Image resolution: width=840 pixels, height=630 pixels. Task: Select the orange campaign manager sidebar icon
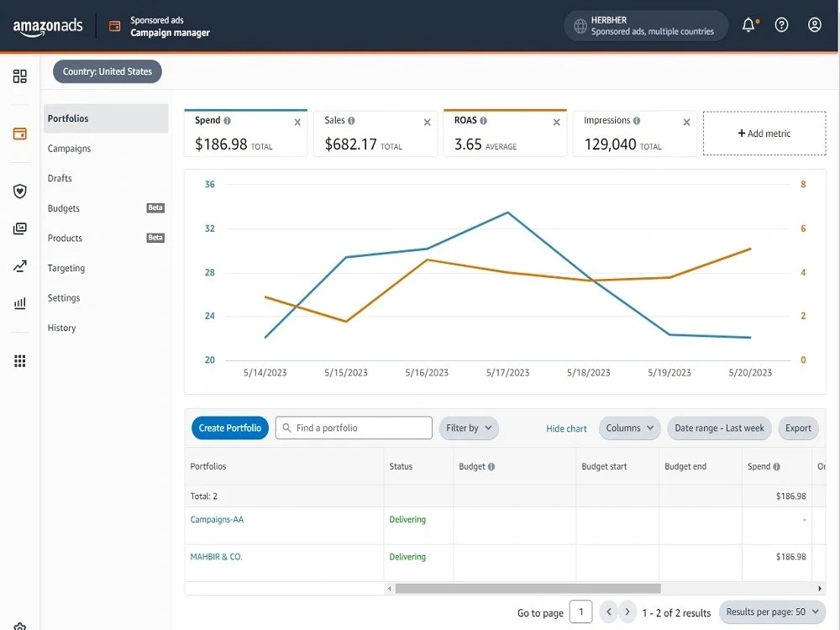click(x=20, y=134)
